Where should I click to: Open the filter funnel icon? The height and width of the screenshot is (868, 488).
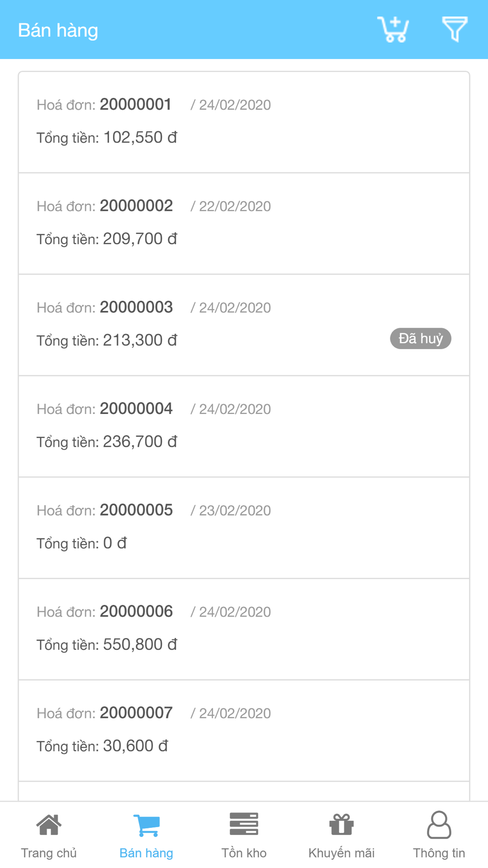(x=454, y=29)
